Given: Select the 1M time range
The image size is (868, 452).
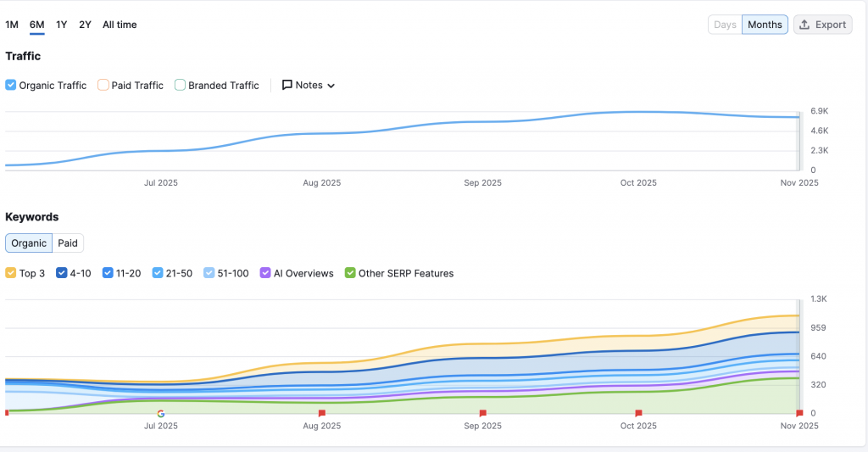Looking at the screenshot, I should (x=12, y=25).
